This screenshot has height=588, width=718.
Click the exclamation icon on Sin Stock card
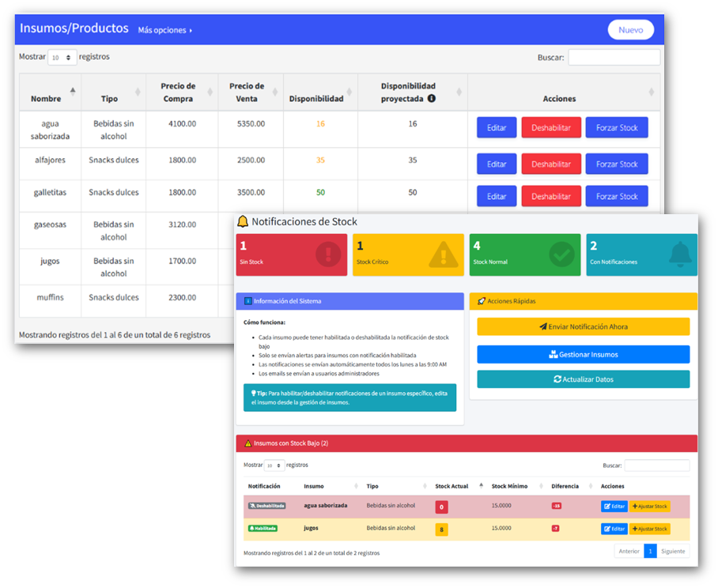[327, 254]
